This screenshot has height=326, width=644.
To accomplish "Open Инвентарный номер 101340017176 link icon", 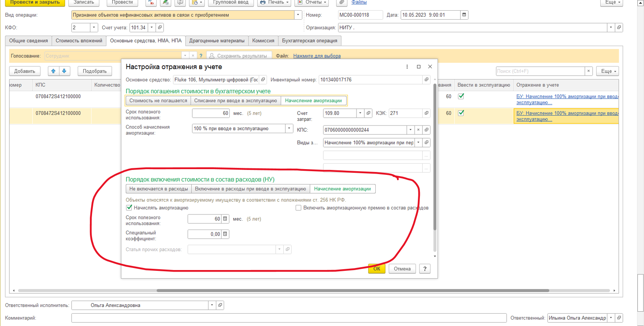I will (x=426, y=80).
